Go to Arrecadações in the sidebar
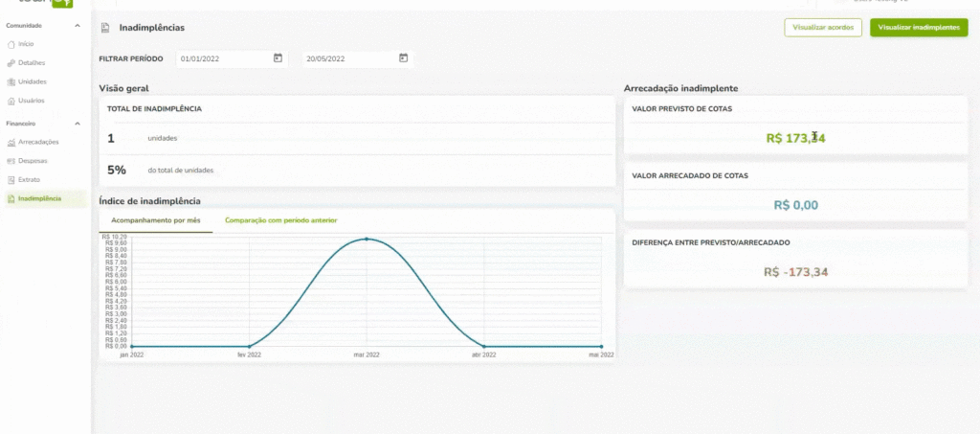Screen dimensions: 980x434 coord(38,142)
